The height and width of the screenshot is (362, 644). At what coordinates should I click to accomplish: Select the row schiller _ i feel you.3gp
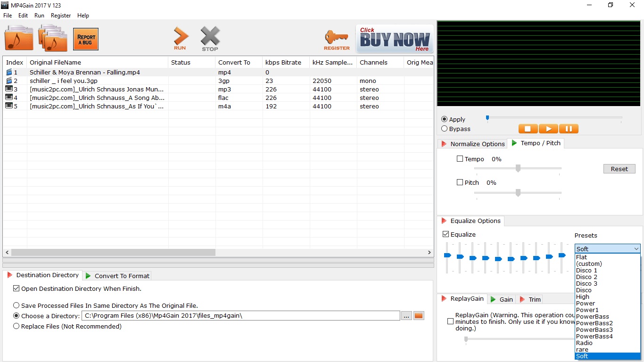click(x=218, y=81)
